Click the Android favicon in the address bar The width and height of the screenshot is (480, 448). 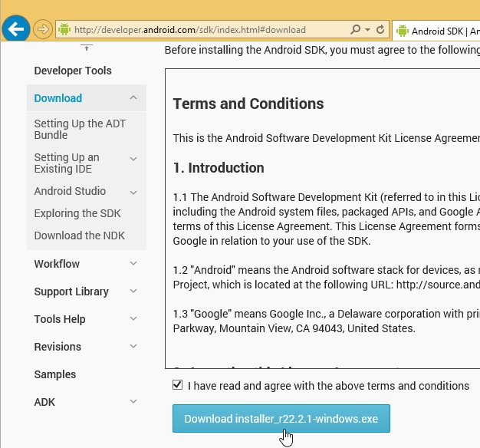(x=64, y=29)
